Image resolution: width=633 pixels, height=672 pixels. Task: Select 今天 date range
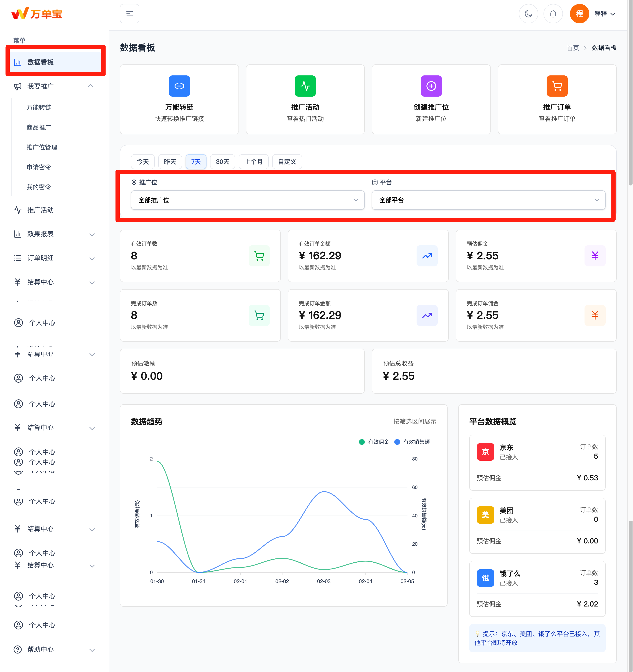coord(143,162)
